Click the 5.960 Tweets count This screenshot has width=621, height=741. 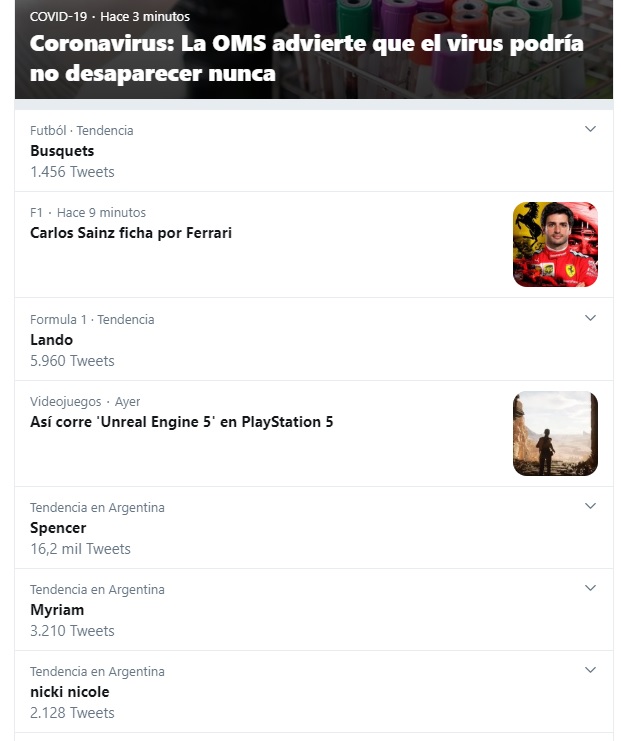72,361
